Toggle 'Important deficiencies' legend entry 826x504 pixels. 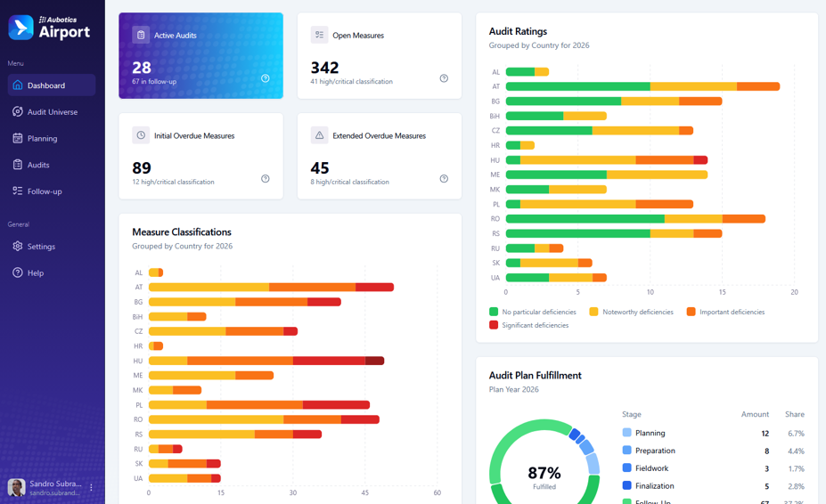click(x=725, y=312)
